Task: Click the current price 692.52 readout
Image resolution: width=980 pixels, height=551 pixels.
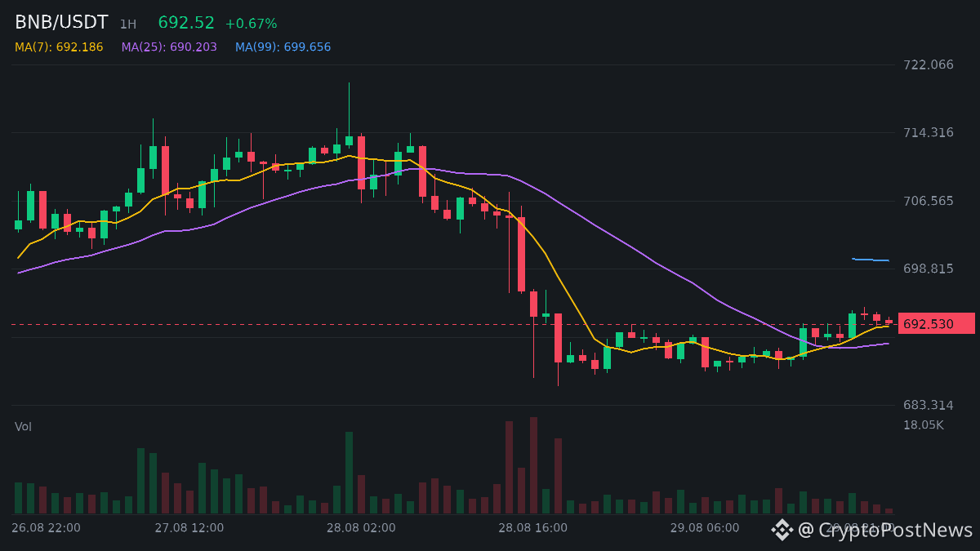Action: click(x=186, y=23)
